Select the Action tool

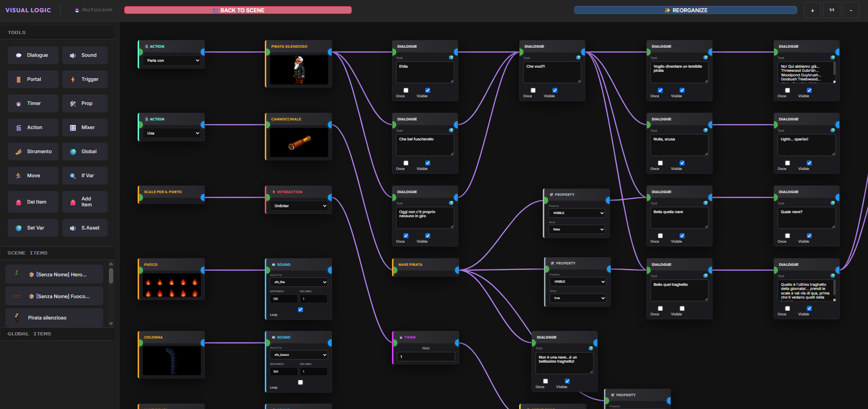pos(33,127)
